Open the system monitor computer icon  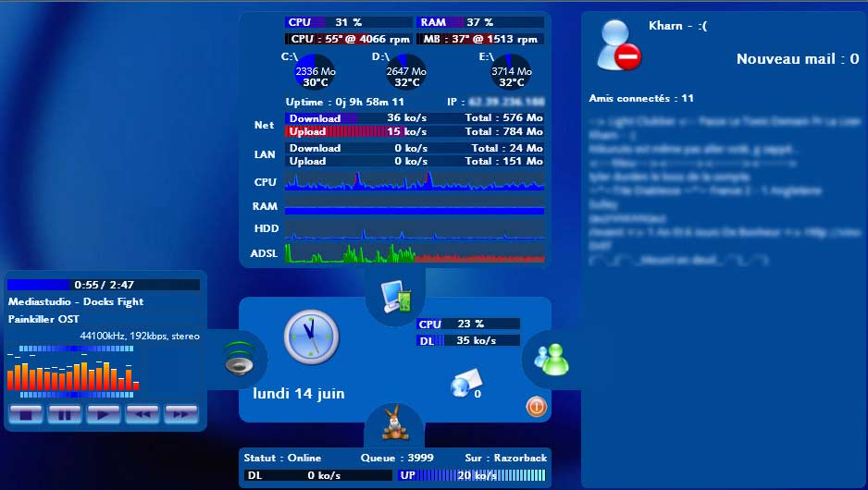point(396,297)
